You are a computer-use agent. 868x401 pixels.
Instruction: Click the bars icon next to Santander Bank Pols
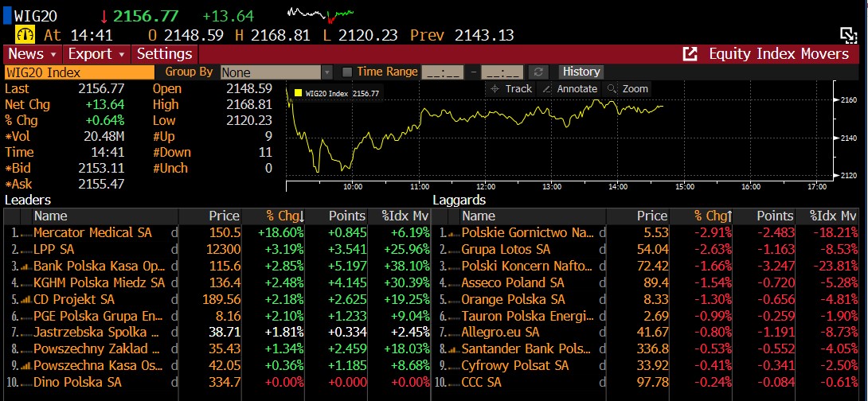coord(455,349)
